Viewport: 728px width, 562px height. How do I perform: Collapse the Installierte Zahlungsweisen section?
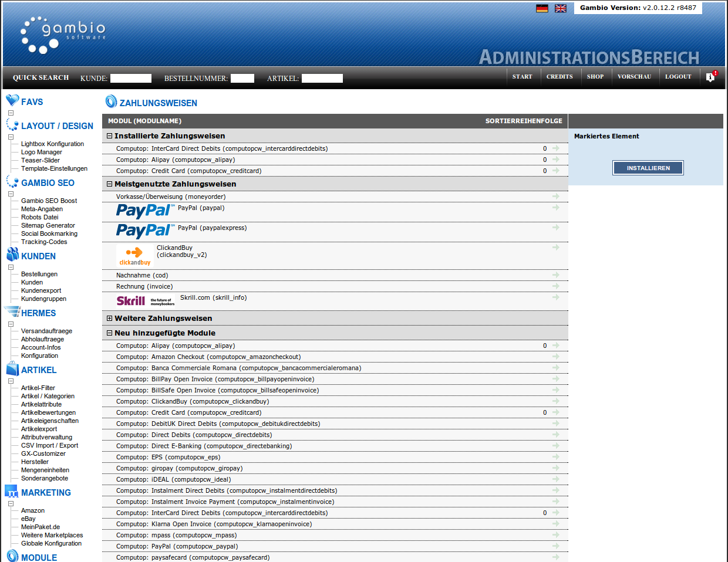click(109, 136)
